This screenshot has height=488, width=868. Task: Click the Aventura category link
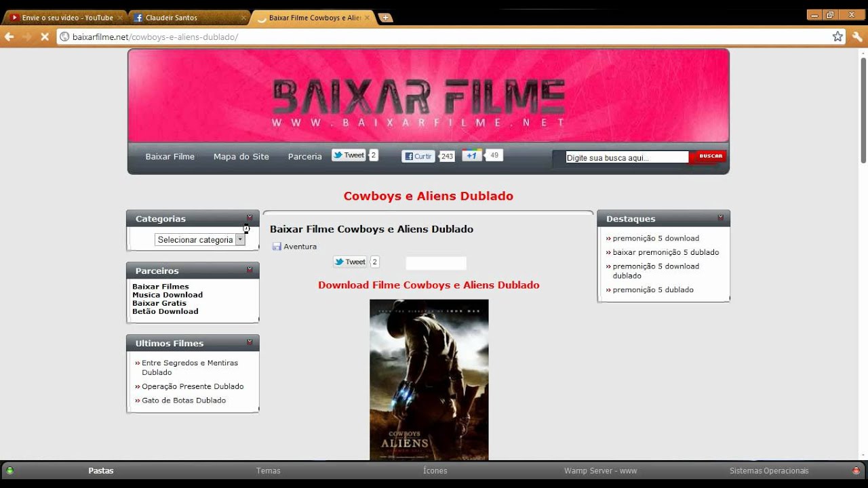click(x=300, y=247)
